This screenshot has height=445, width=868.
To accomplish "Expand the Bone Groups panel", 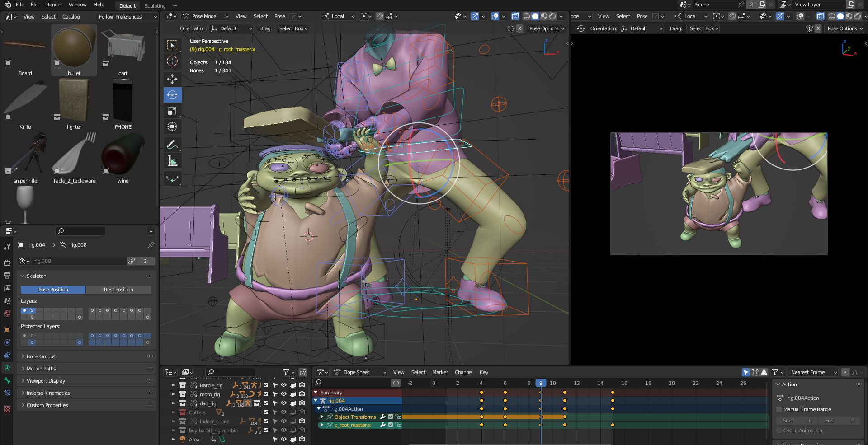I will (x=41, y=356).
